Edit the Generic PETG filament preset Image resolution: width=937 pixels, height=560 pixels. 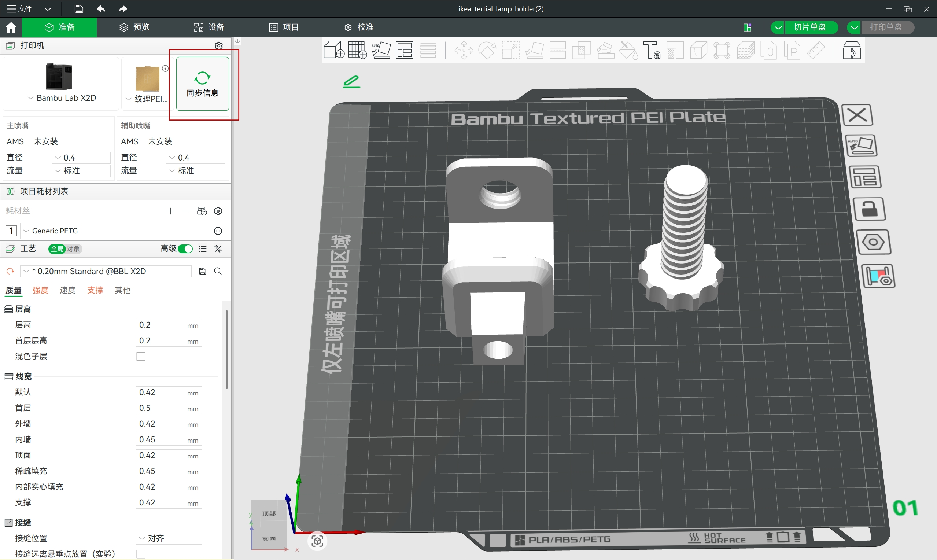click(218, 231)
